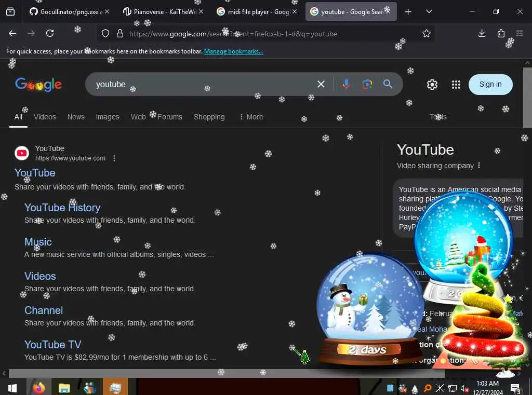Screen dimensions: 532x395
Task: Open search Tools options
Action: 438,117
